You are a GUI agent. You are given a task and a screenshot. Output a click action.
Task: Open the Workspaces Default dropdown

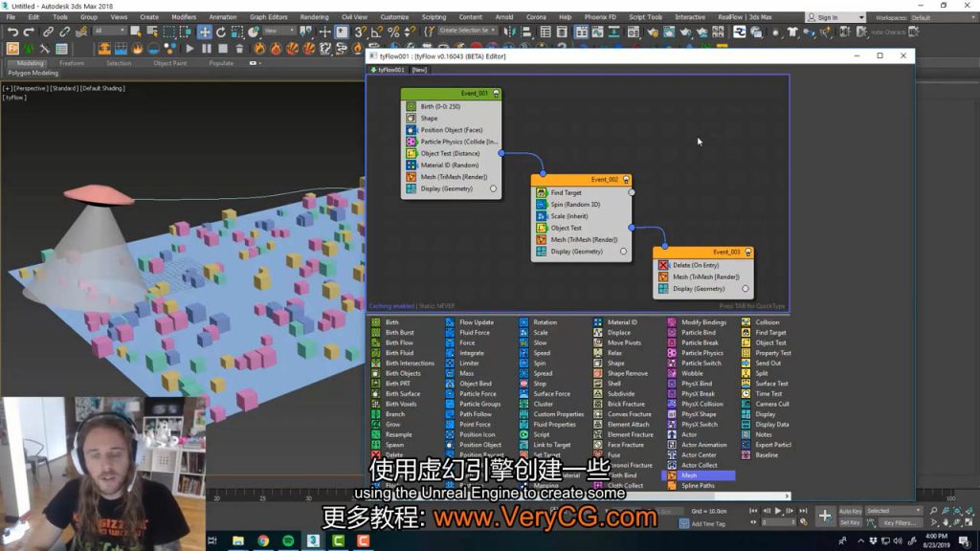(943, 17)
